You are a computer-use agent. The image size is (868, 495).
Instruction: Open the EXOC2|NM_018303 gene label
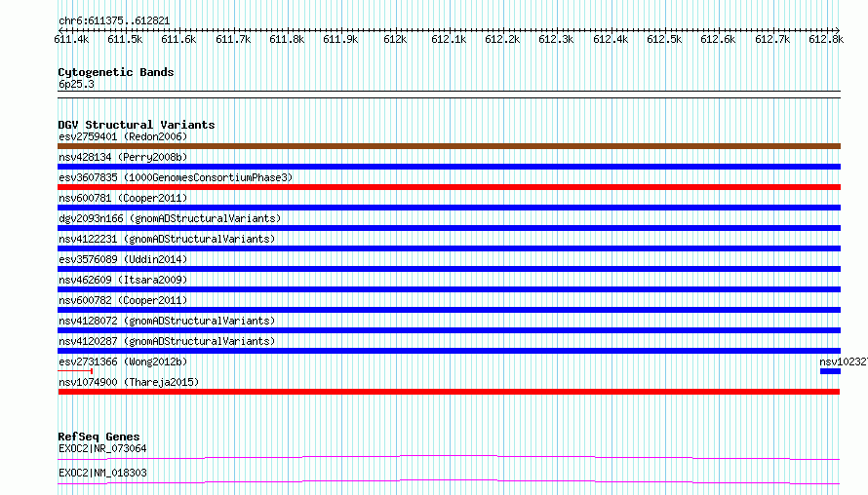(102, 473)
